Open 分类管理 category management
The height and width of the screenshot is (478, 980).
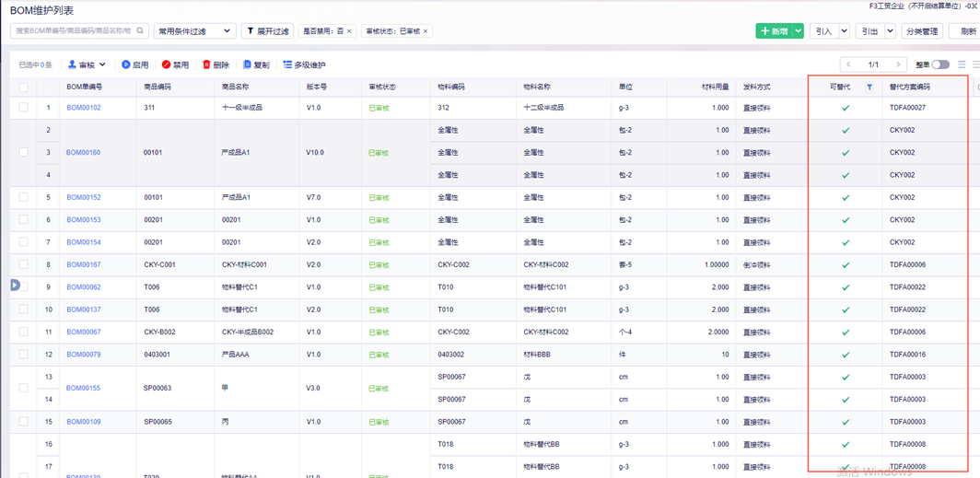[x=922, y=31]
